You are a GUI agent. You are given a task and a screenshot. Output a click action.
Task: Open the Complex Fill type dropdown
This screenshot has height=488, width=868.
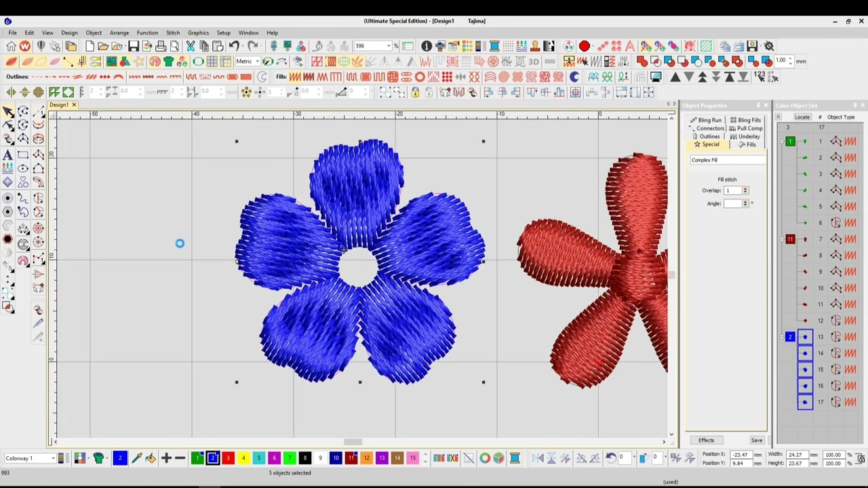point(728,160)
